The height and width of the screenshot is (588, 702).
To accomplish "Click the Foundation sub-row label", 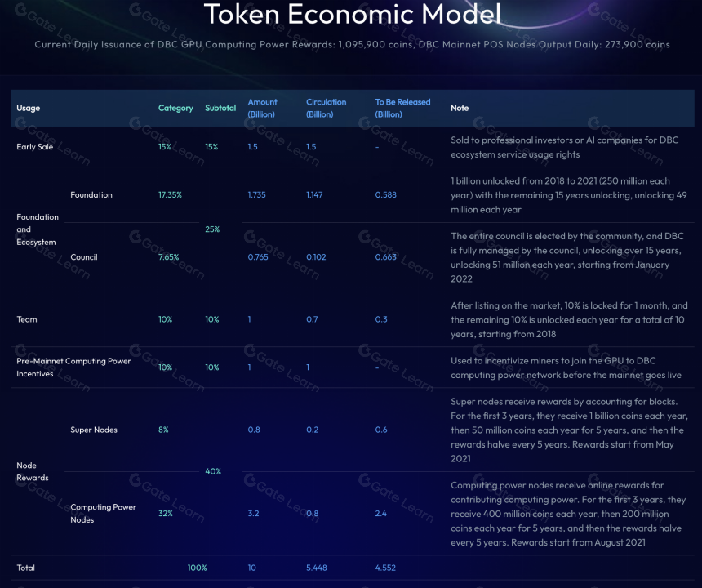I will pos(91,195).
